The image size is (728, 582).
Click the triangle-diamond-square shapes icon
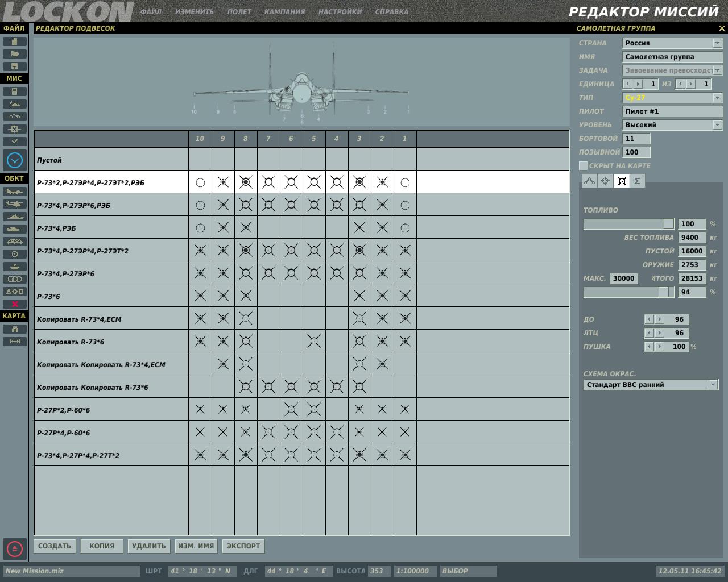click(x=15, y=292)
